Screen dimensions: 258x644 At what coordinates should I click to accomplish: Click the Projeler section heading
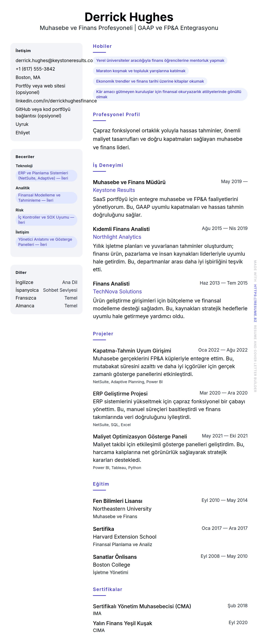coord(103,334)
